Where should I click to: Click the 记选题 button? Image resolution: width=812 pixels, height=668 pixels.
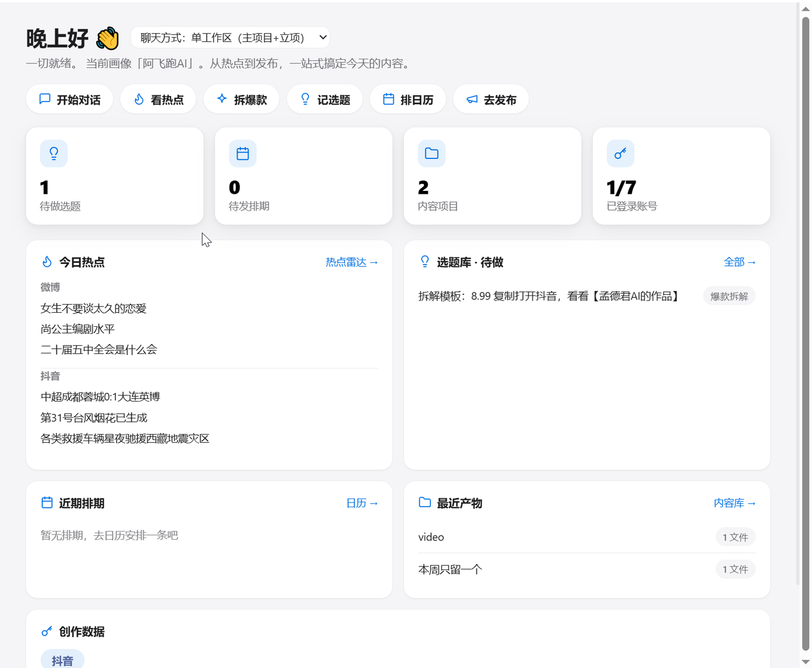coord(325,99)
